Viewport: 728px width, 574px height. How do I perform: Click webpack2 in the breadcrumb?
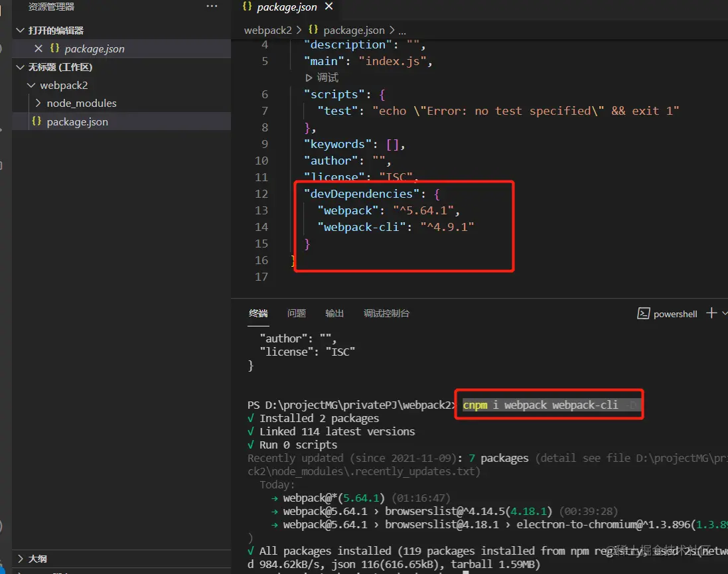(x=268, y=30)
